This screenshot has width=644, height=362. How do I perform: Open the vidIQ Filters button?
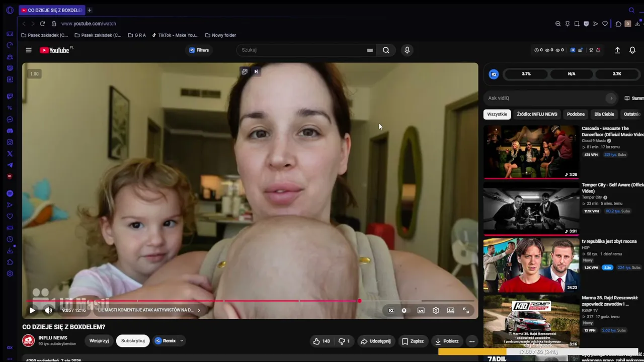199,50
